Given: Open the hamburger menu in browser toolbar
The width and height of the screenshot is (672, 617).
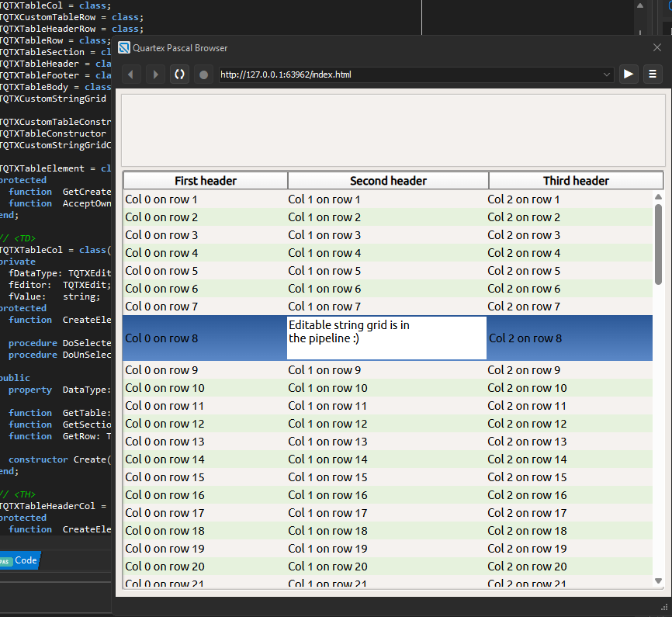Looking at the screenshot, I should point(653,75).
